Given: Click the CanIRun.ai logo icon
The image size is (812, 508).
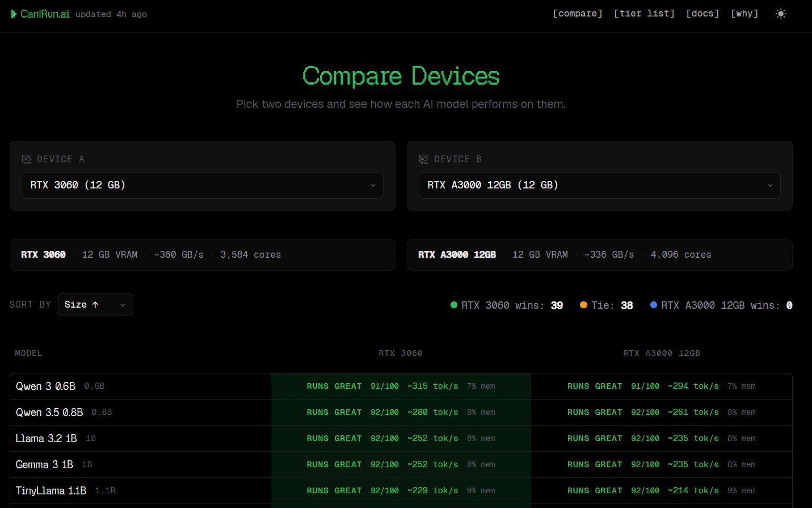Looking at the screenshot, I should pos(14,14).
